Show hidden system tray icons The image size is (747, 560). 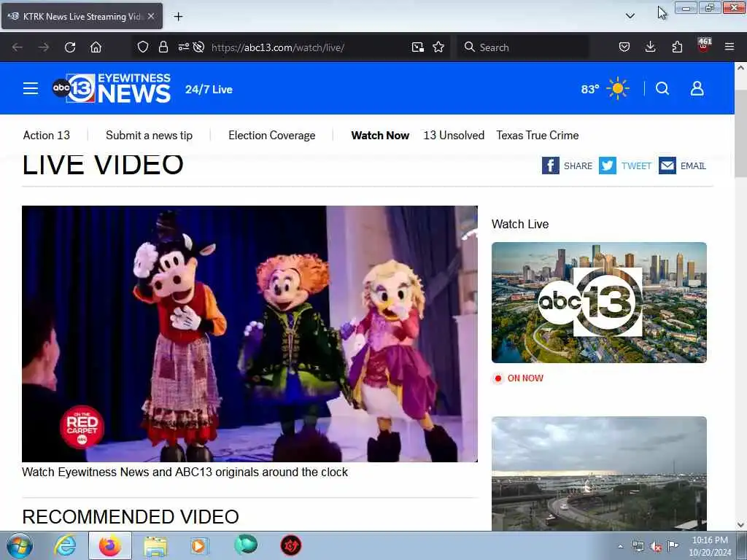click(x=620, y=546)
